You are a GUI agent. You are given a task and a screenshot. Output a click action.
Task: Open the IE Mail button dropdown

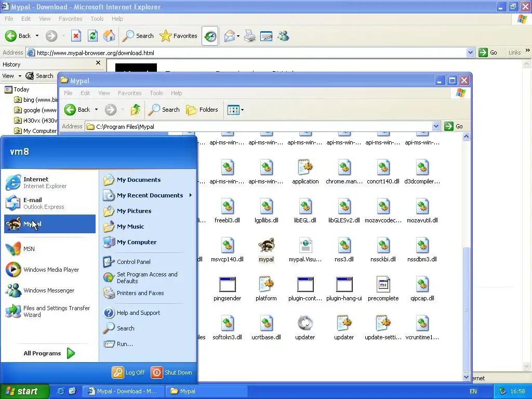tap(238, 36)
